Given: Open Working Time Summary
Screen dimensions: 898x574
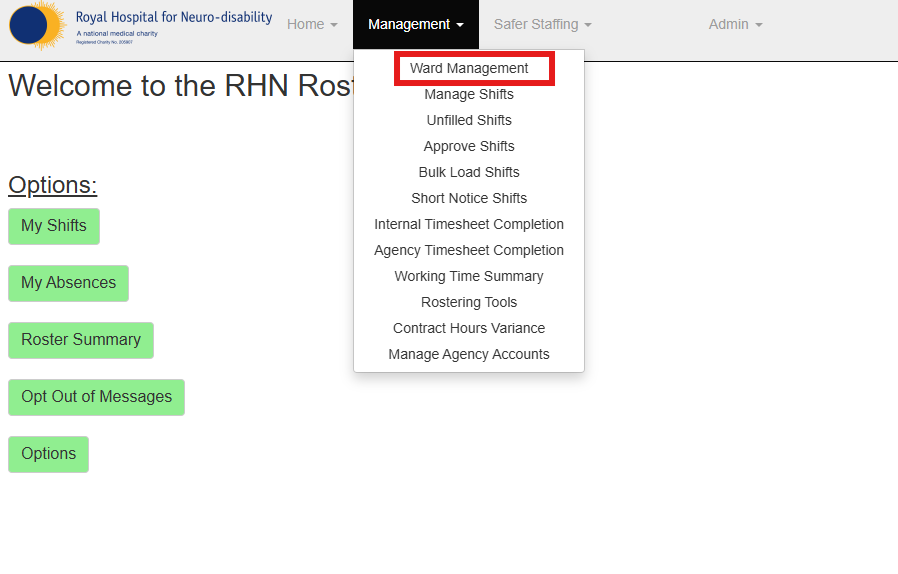Looking at the screenshot, I should 469,276.
